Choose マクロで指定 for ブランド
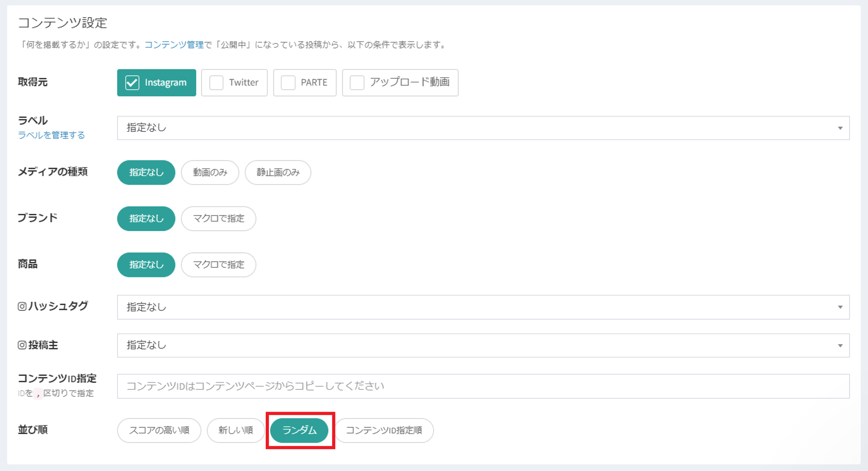This screenshot has width=868, height=471. point(218,218)
